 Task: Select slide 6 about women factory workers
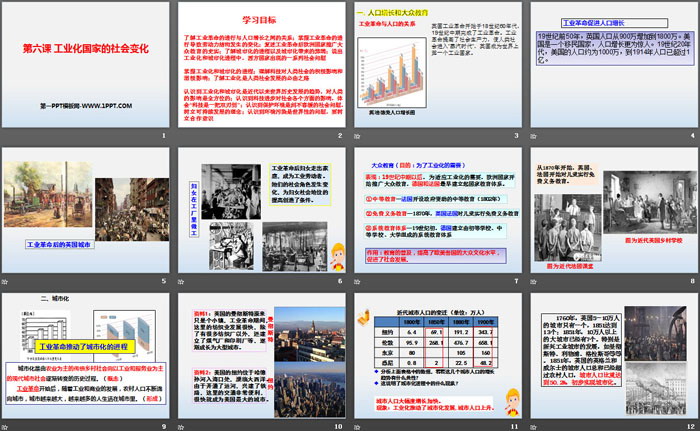262,210
